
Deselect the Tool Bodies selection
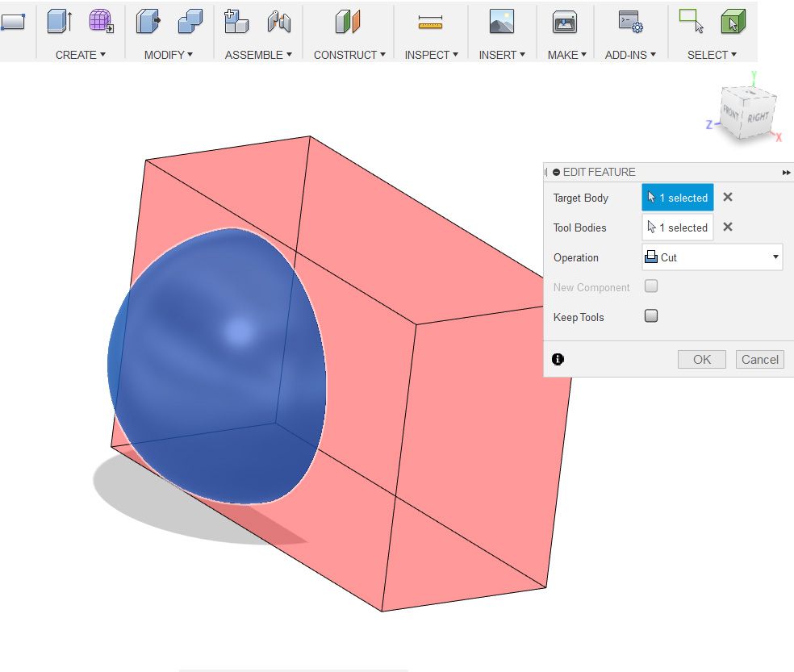pyautogui.click(x=725, y=227)
